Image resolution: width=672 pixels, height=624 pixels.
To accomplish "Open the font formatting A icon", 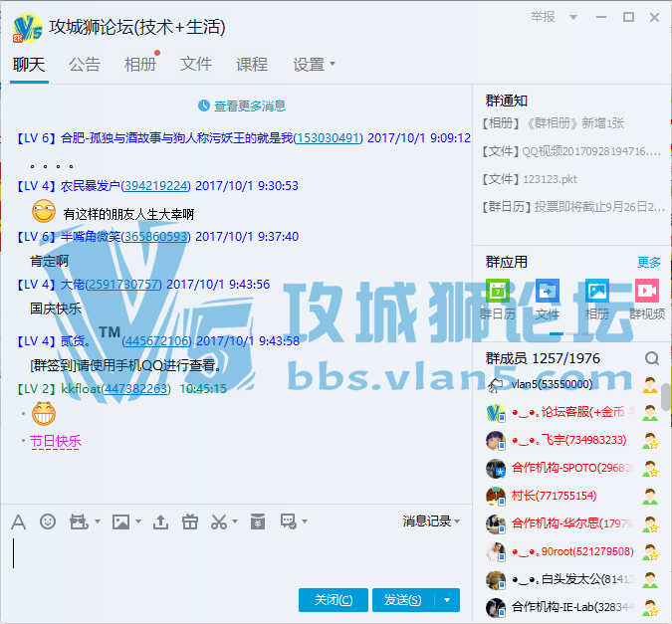I will [x=19, y=521].
